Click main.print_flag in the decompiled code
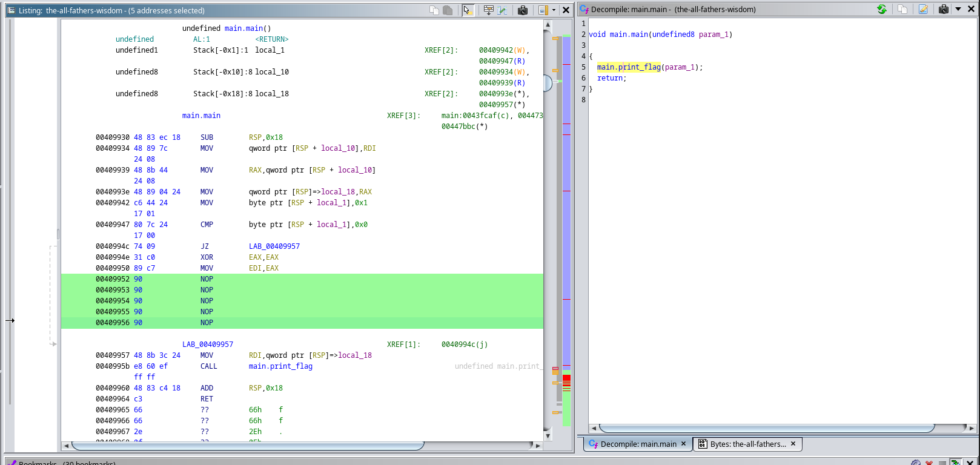The height and width of the screenshot is (465, 980). click(x=629, y=67)
